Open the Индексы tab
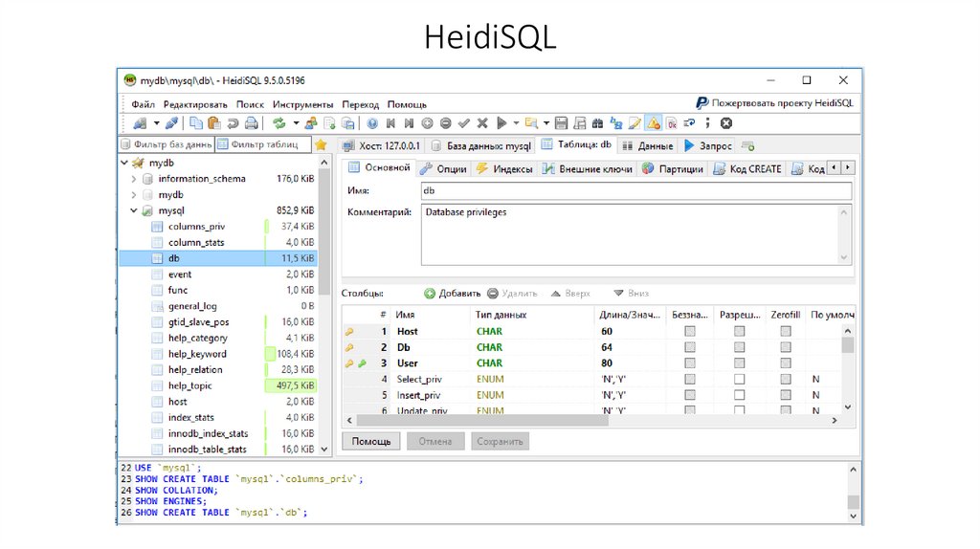The image size is (980, 549). 504,168
